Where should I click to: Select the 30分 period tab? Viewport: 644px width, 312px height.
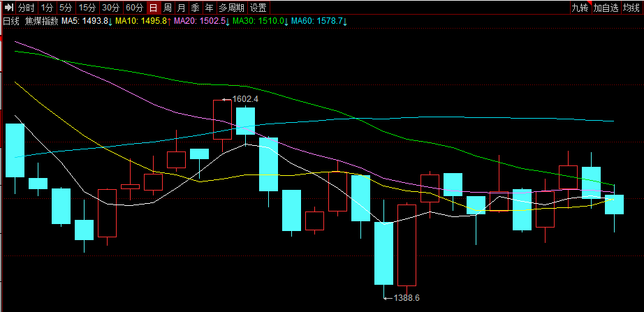(111, 8)
